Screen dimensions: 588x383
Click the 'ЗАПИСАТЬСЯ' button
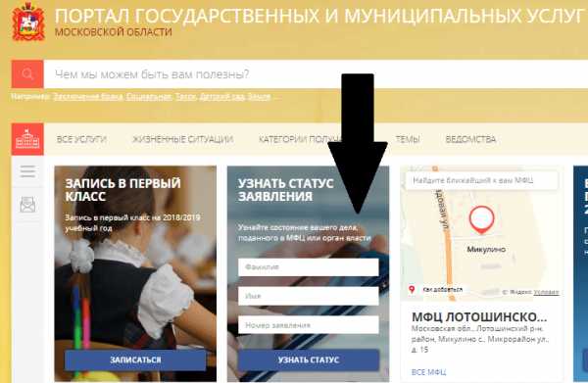135,359
